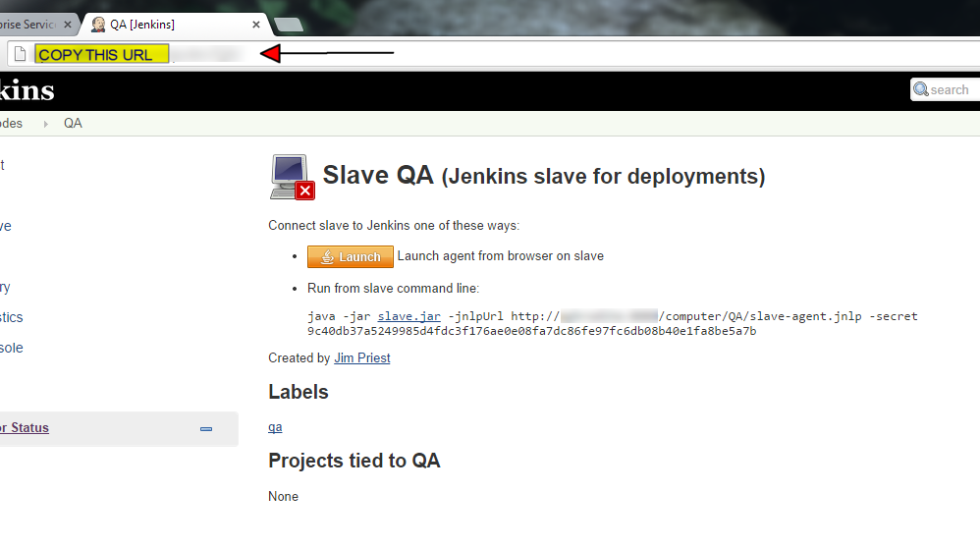Click the page icon in the address bar
Screen dimensions: 980x547
pyautogui.click(x=20, y=54)
